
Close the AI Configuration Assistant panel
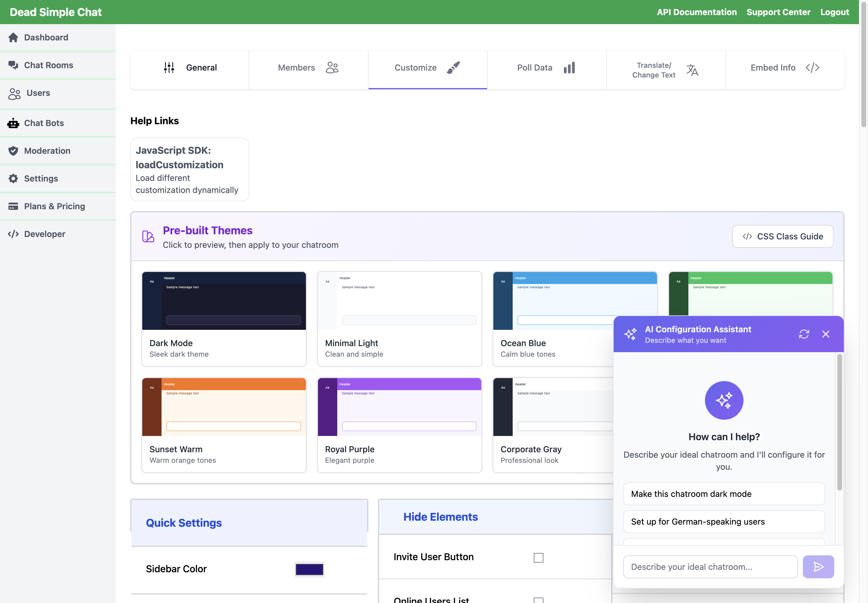click(826, 334)
